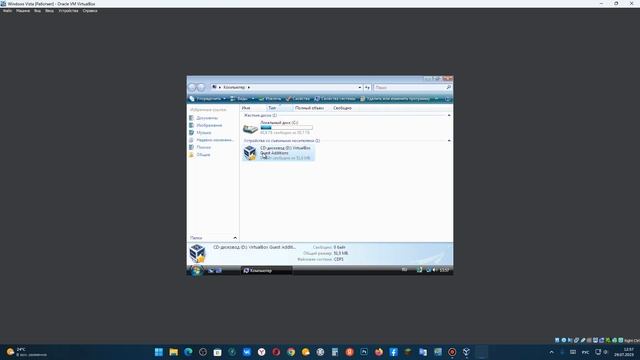This screenshot has width=640, height=360.
Task: Click the refresh button beside address bar
Action: [x=367, y=87]
